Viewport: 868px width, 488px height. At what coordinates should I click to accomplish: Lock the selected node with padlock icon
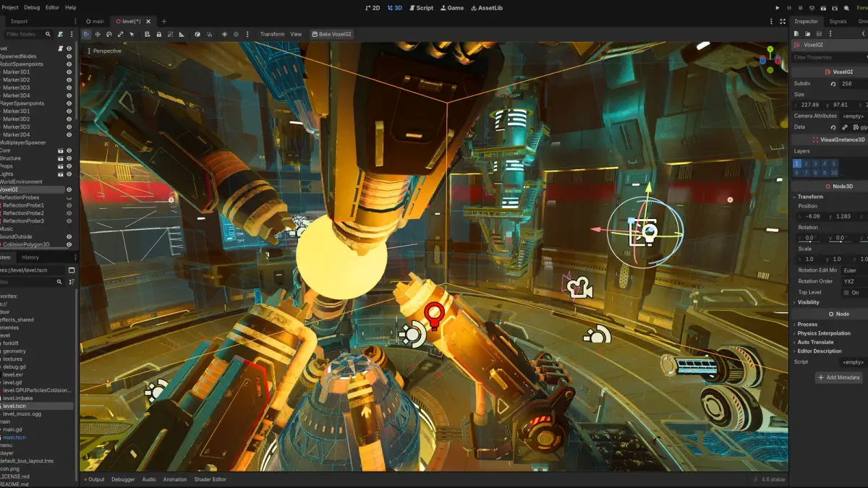coord(158,34)
